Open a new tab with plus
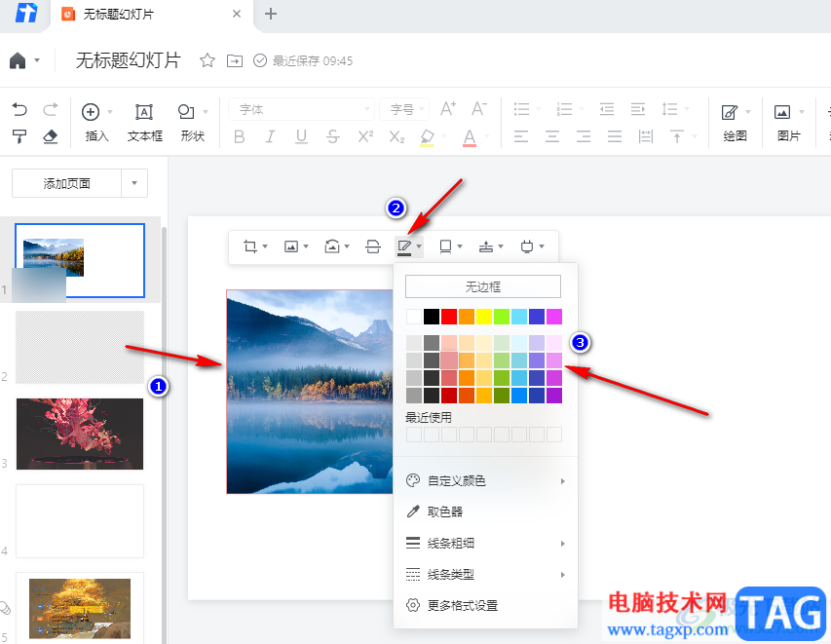The image size is (831, 644). click(x=271, y=14)
